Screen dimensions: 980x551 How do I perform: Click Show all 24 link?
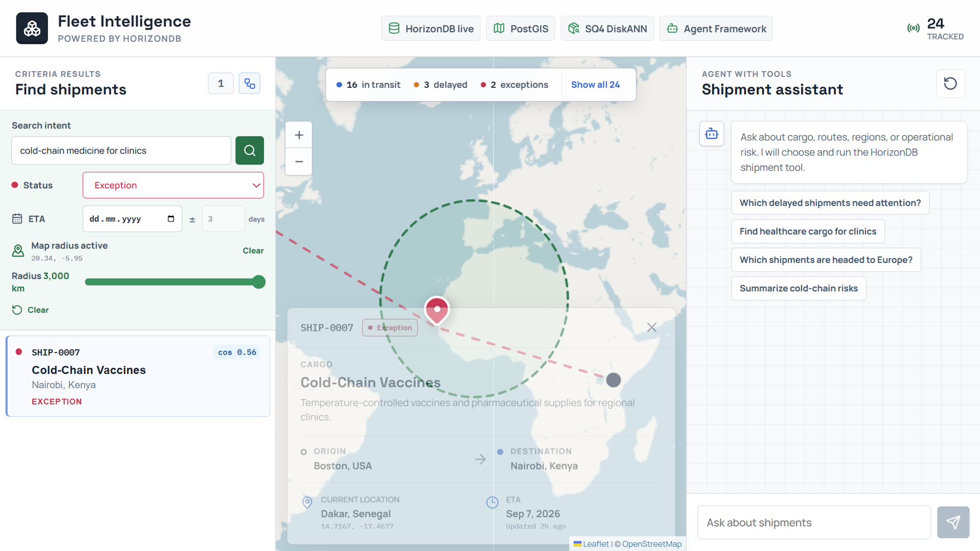click(x=595, y=85)
